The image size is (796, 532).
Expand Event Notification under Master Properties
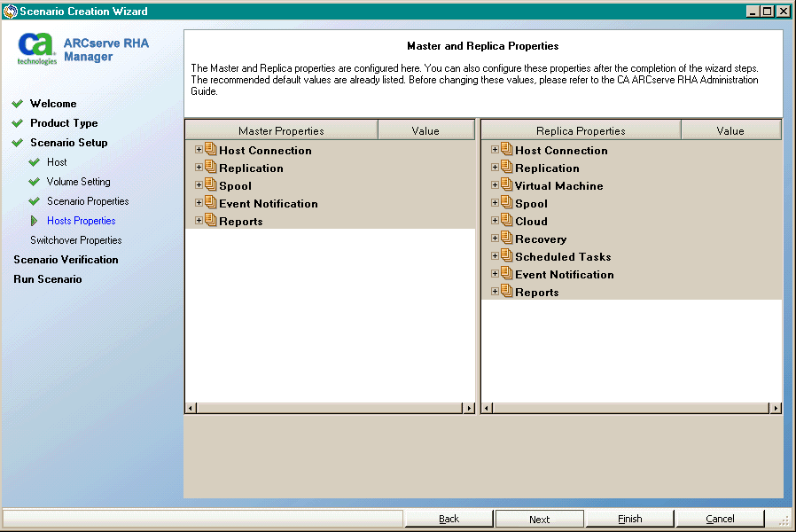(x=198, y=203)
